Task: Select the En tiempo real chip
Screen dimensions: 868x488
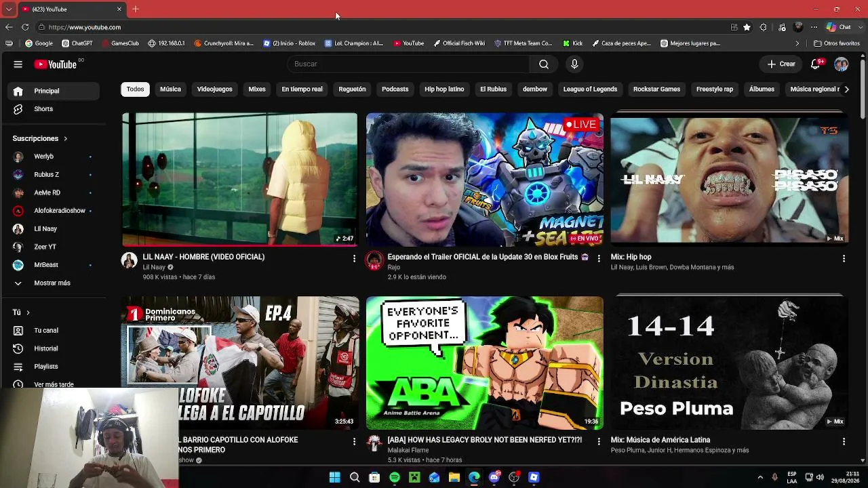Action: [x=302, y=89]
